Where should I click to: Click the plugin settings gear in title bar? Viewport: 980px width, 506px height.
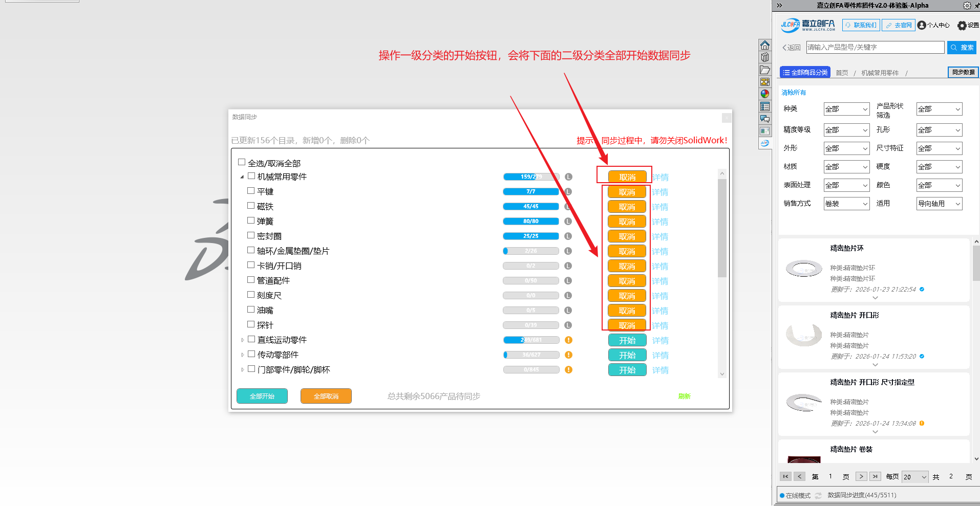(x=966, y=6)
